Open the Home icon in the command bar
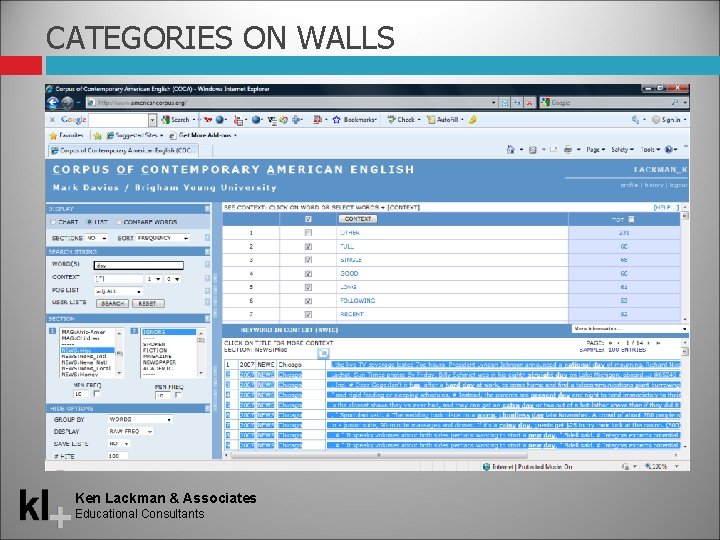Viewport: 720px width, 540px height. pos(510,149)
